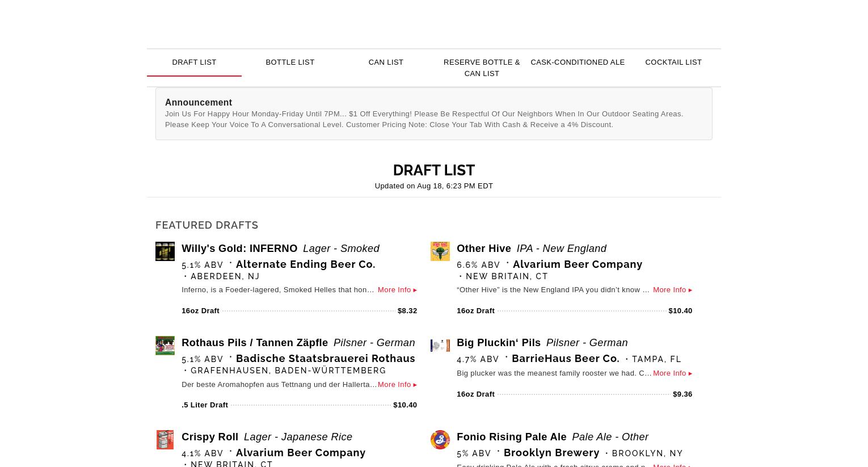Screen dimensions: 868x467
Task: Click the $10.40 price for Rothaus Pils
Action: pyautogui.click(x=405, y=405)
